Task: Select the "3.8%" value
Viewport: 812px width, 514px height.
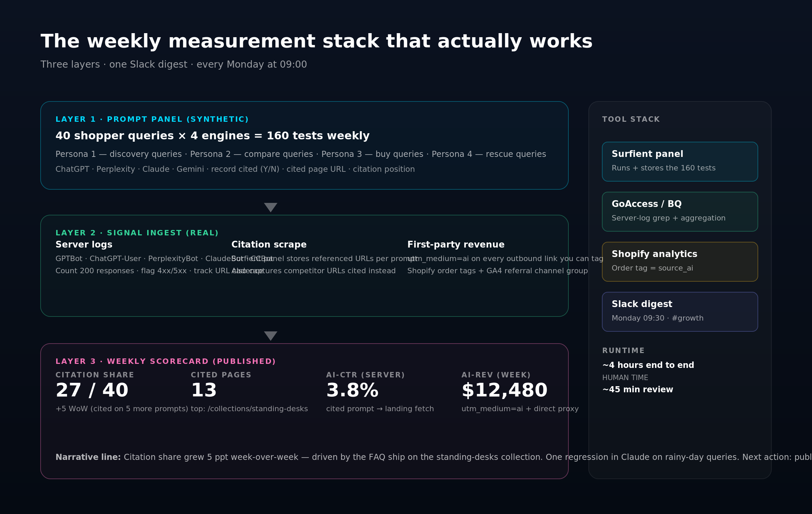Action: (352, 391)
